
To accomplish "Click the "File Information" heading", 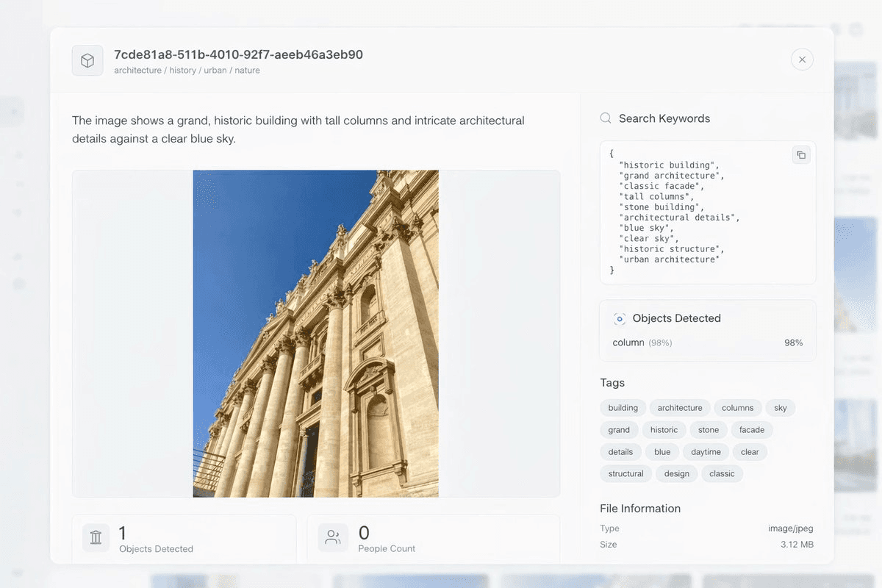I will 640,509.
